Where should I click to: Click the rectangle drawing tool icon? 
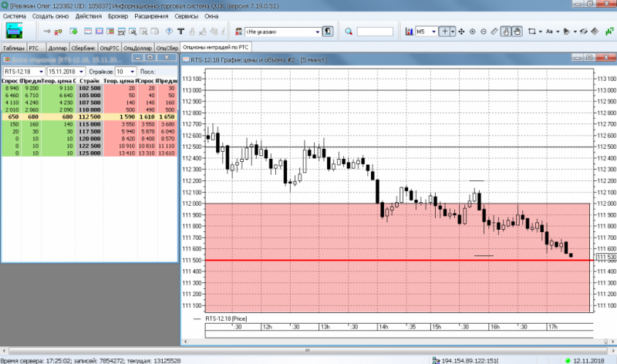pos(532,32)
